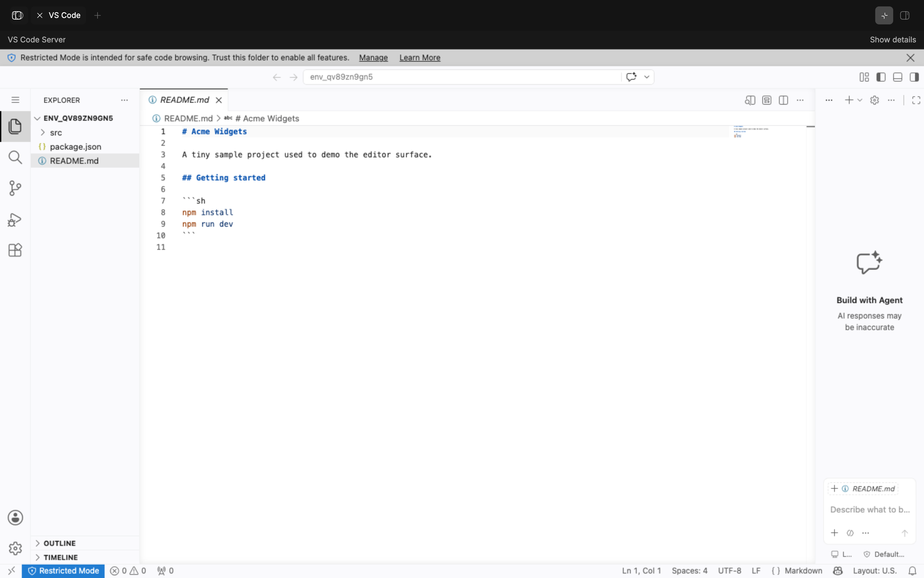This screenshot has width=924, height=578.
Task: Click the Learn More link
Action: tap(420, 58)
